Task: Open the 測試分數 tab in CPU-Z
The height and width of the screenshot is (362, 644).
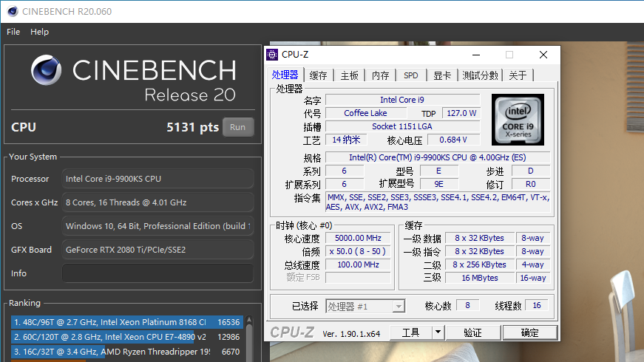Action: [480, 75]
